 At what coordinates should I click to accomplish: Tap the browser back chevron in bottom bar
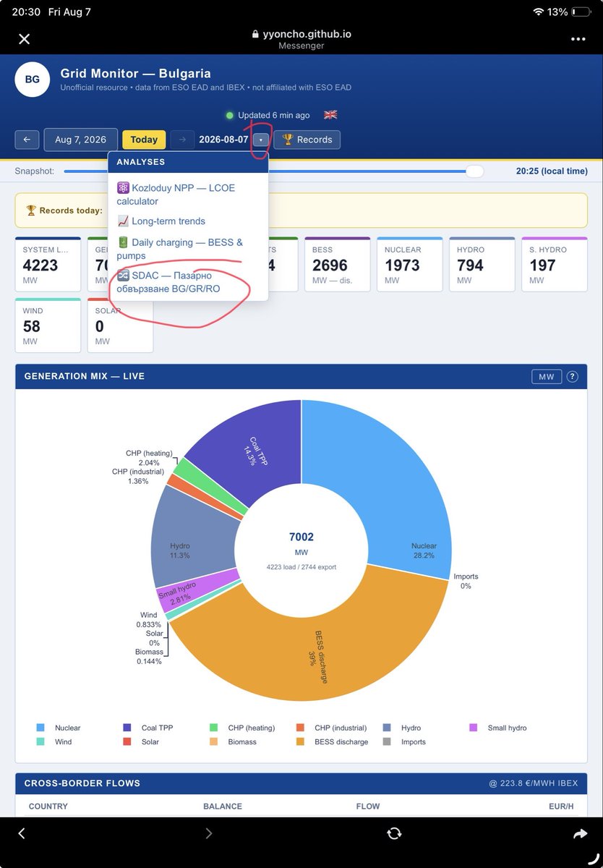coord(22,833)
